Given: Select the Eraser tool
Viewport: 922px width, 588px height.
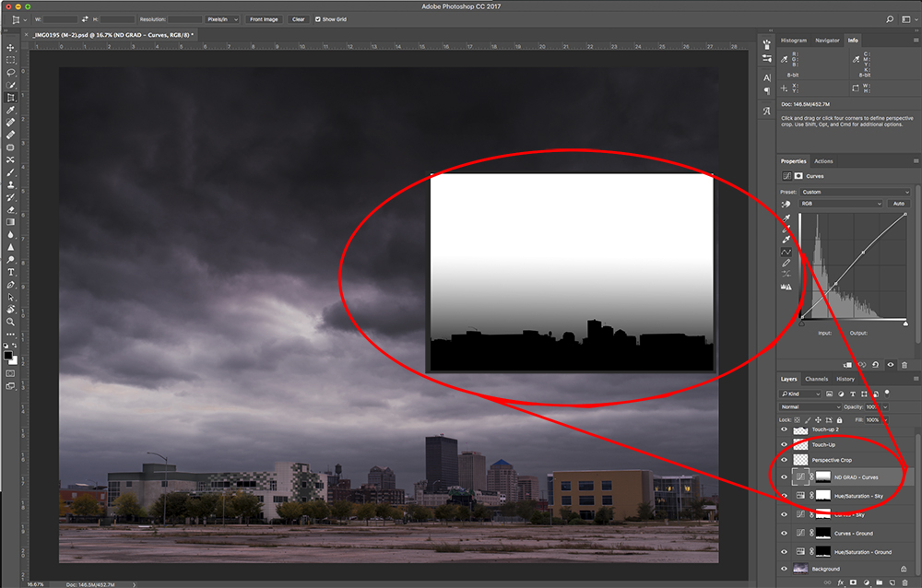Looking at the screenshot, I should [10, 210].
